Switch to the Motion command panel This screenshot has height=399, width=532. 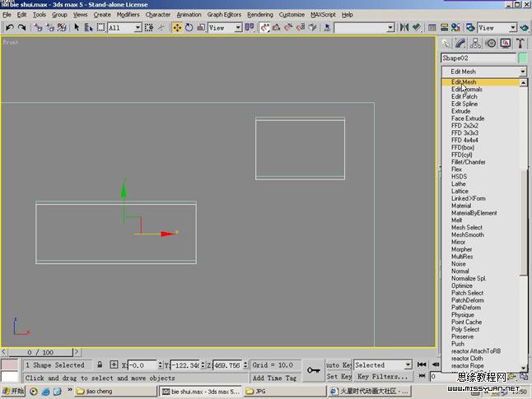[x=491, y=43]
